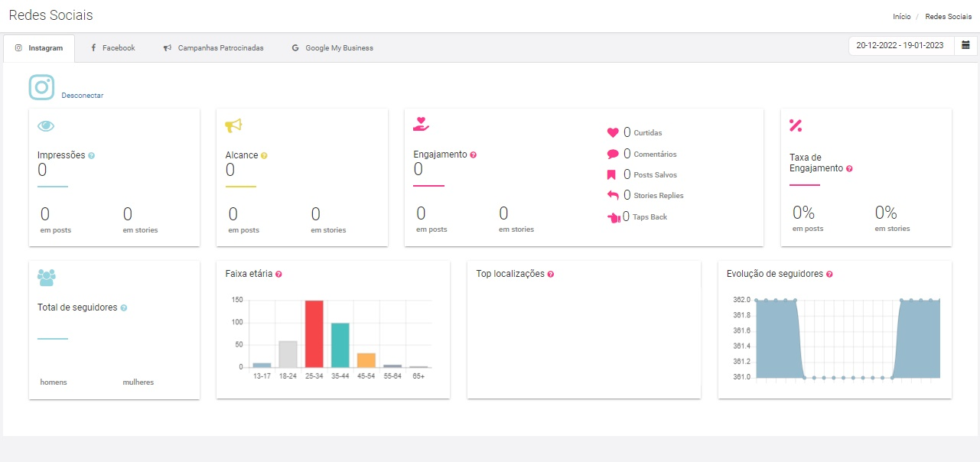980x462 pixels.
Task: Click the Evolução de seguidores help icon
Action: (829, 274)
